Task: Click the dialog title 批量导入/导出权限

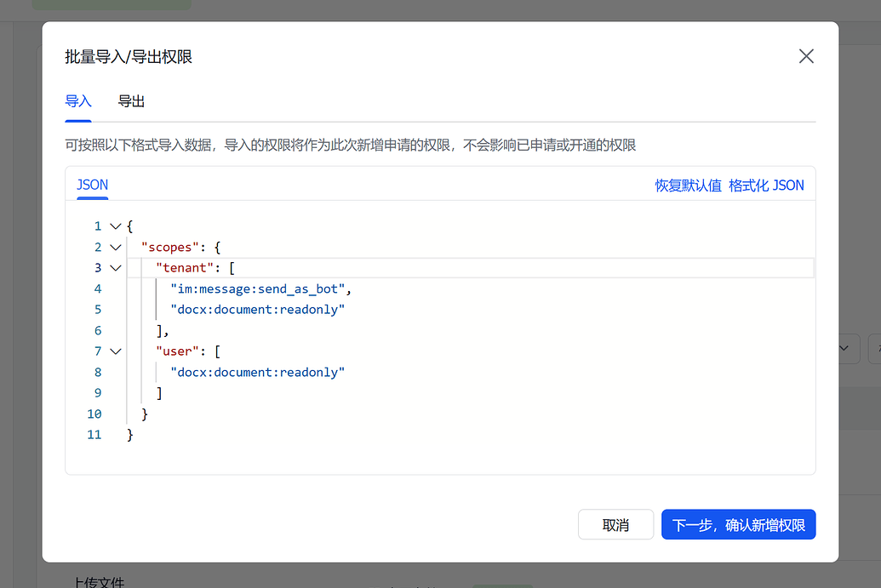Action: point(129,57)
